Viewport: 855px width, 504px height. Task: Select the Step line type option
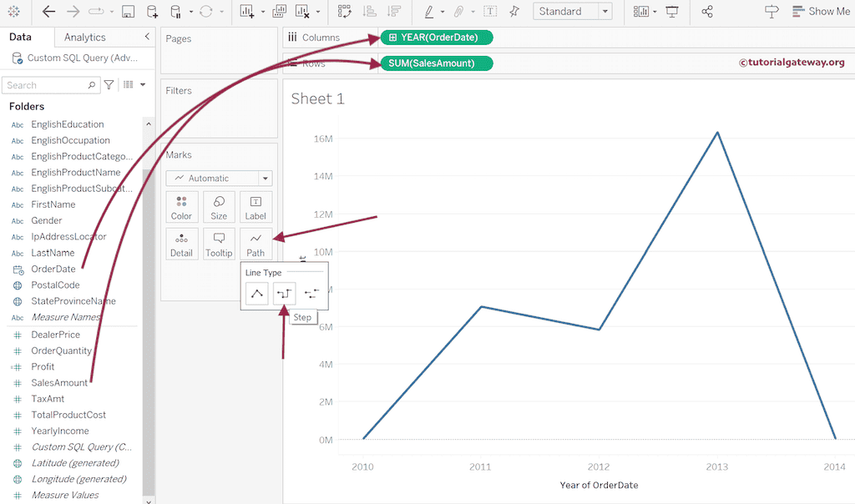coord(284,294)
